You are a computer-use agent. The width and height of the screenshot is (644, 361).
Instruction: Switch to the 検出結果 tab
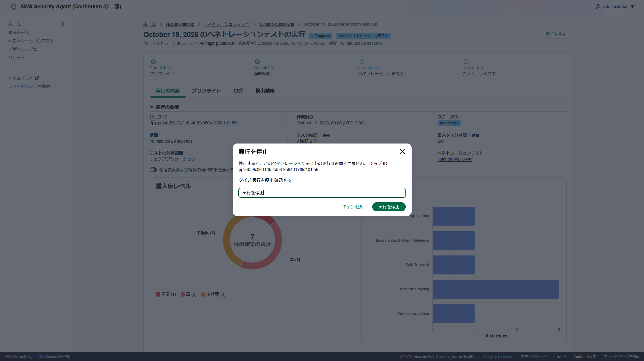click(265, 91)
